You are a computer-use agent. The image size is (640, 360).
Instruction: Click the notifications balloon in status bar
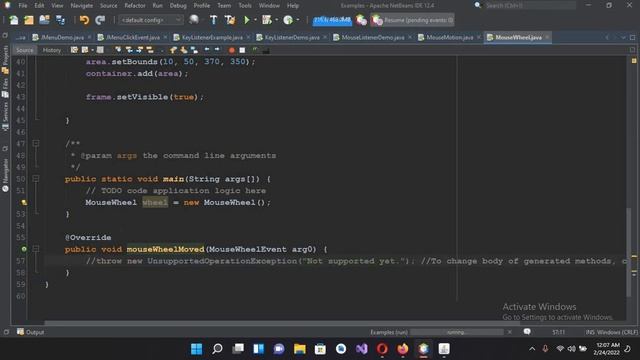click(527, 332)
